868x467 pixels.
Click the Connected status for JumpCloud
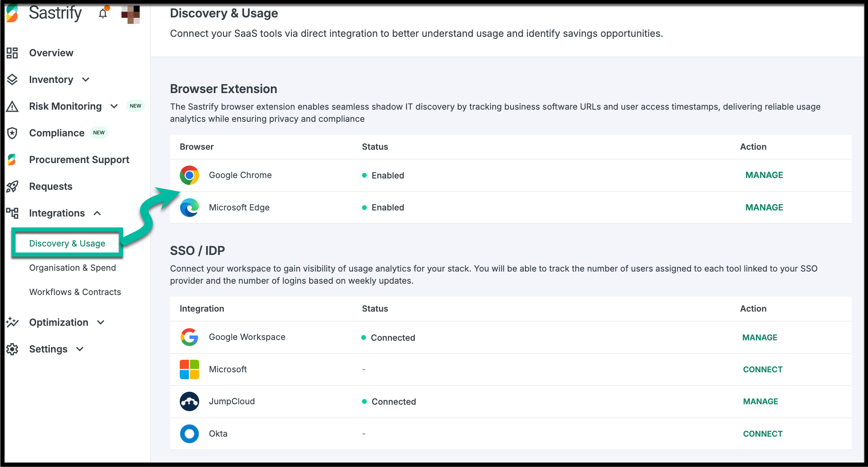click(389, 401)
